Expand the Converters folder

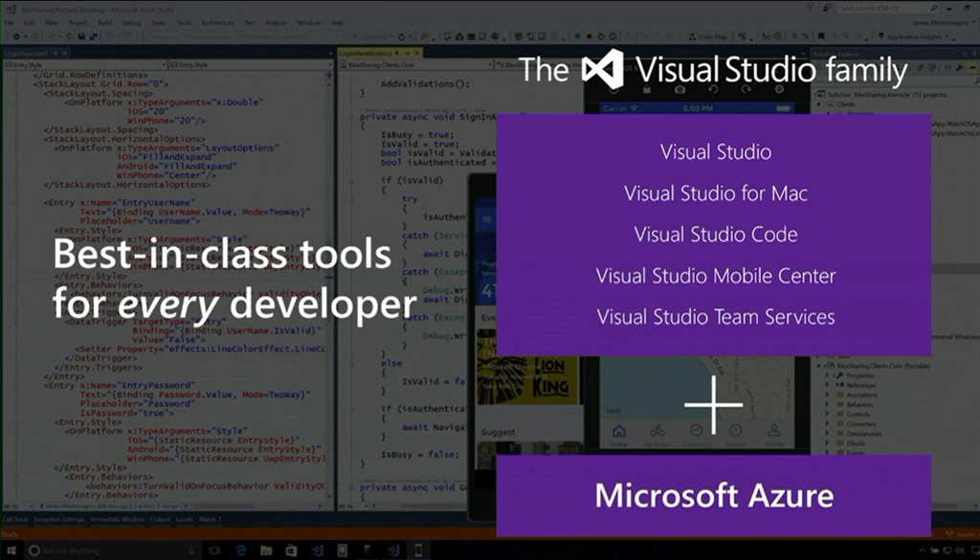(828, 424)
